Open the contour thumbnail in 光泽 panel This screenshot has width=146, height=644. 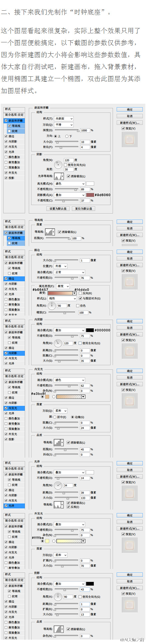point(59,505)
